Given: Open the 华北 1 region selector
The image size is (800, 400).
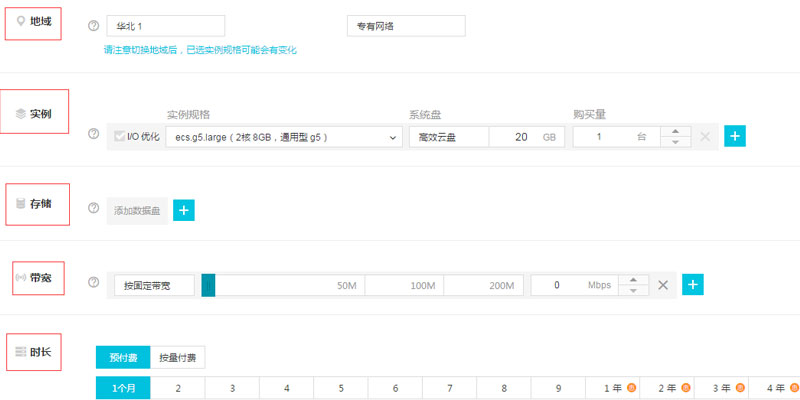Looking at the screenshot, I should tap(166, 26).
